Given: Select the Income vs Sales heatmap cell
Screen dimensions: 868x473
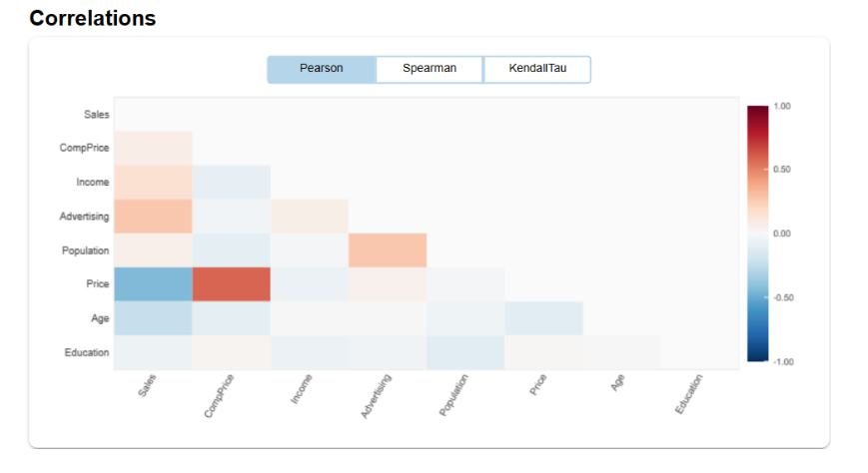Looking at the screenshot, I should pos(153,183).
